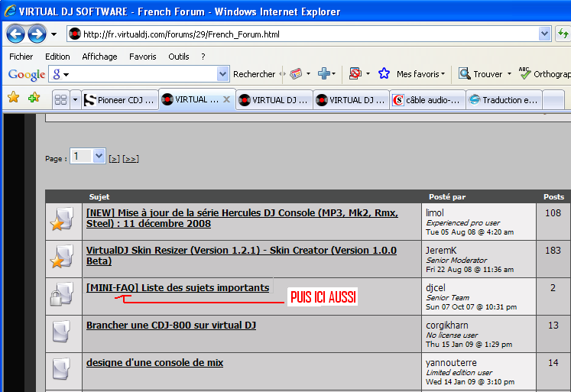Open the Fichier menu
571x392 pixels.
point(21,57)
